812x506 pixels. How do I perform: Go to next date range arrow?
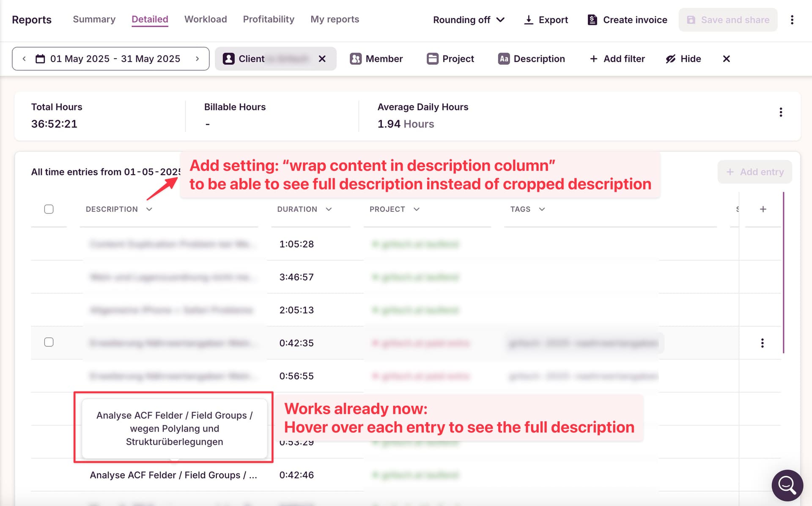pos(197,59)
